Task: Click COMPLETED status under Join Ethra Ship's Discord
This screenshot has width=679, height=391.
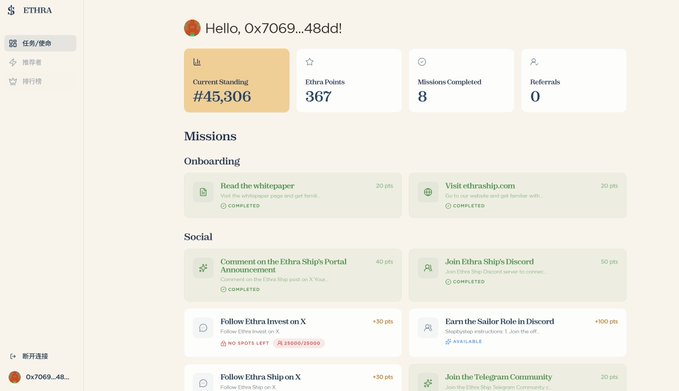Action: click(x=465, y=281)
